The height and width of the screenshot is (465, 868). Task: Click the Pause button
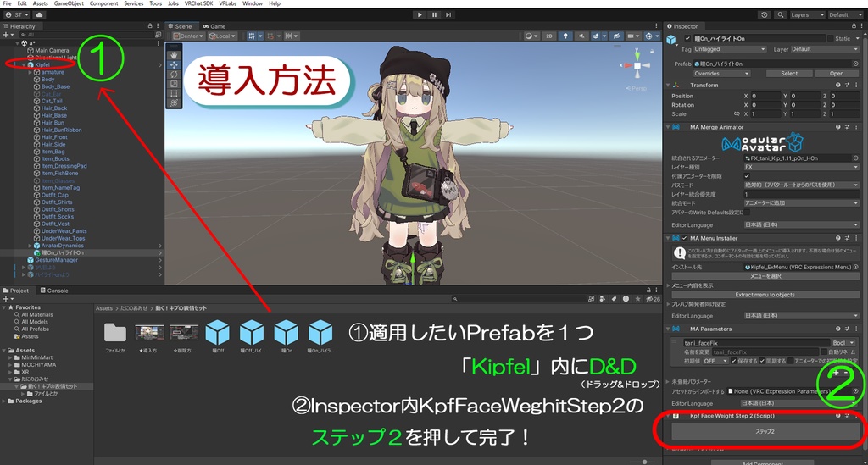(x=434, y=15)
